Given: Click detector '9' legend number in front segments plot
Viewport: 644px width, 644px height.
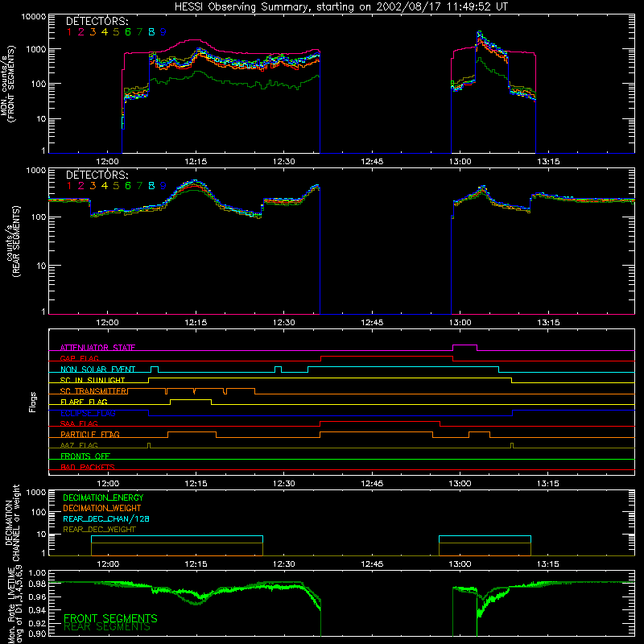Looking at the screenshot, I should pyautogui.click(x=163, y=32).
